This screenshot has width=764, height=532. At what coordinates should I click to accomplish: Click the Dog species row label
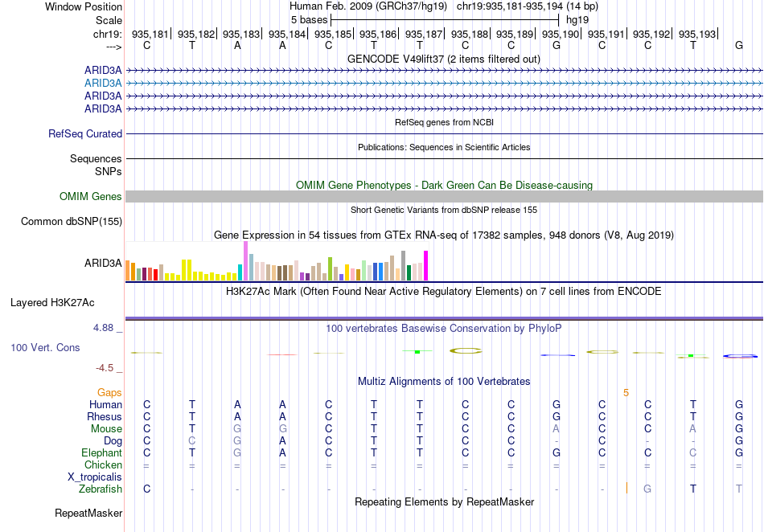point(113,441)
